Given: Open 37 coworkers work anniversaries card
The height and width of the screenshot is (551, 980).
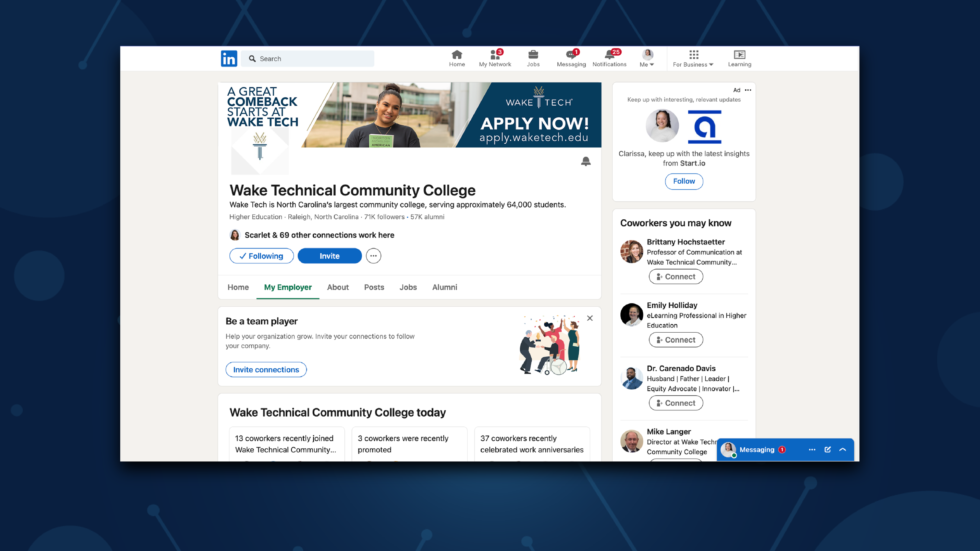Looking at the screenshot, I should click(x=532, y=444).
